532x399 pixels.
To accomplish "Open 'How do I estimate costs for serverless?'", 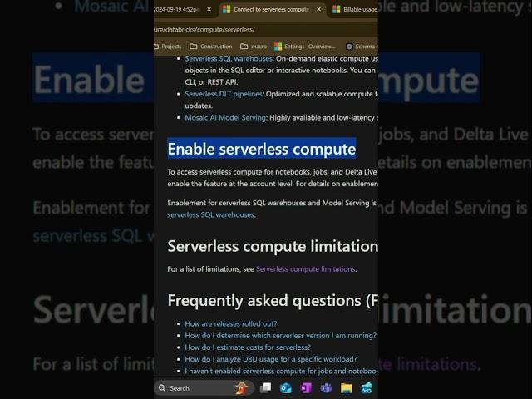I will (x=248, y=347).
